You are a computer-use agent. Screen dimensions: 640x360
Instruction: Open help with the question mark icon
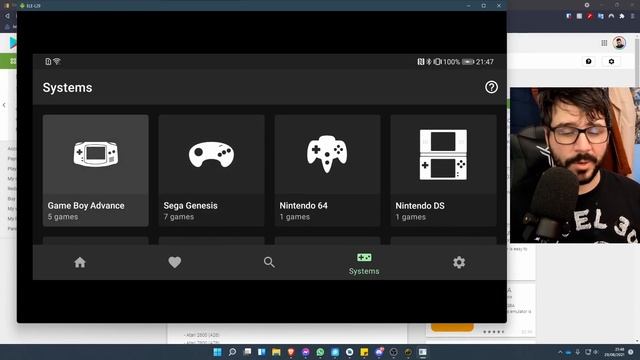491,87
